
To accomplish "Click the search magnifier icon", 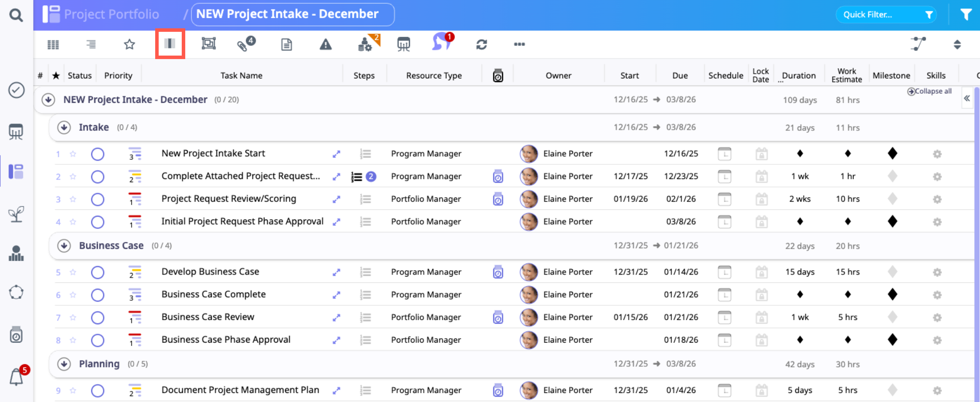I will [x=16, y=15].
